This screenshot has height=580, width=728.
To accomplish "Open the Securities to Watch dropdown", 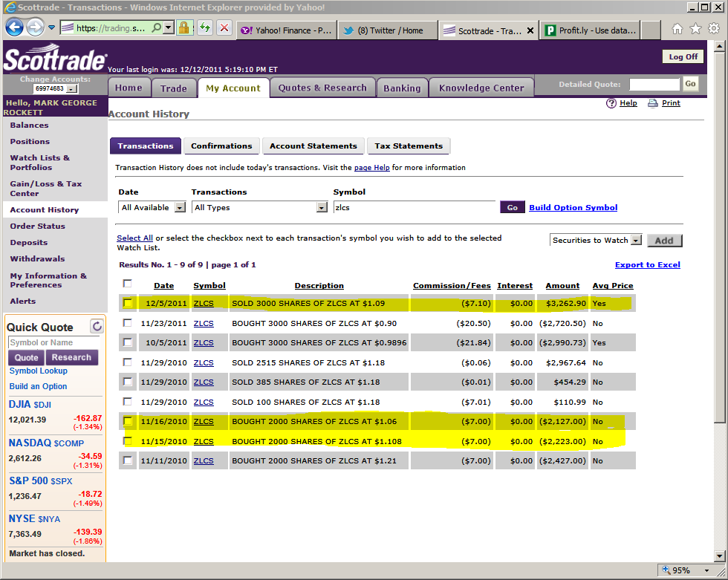I will (x=636, y=240).
